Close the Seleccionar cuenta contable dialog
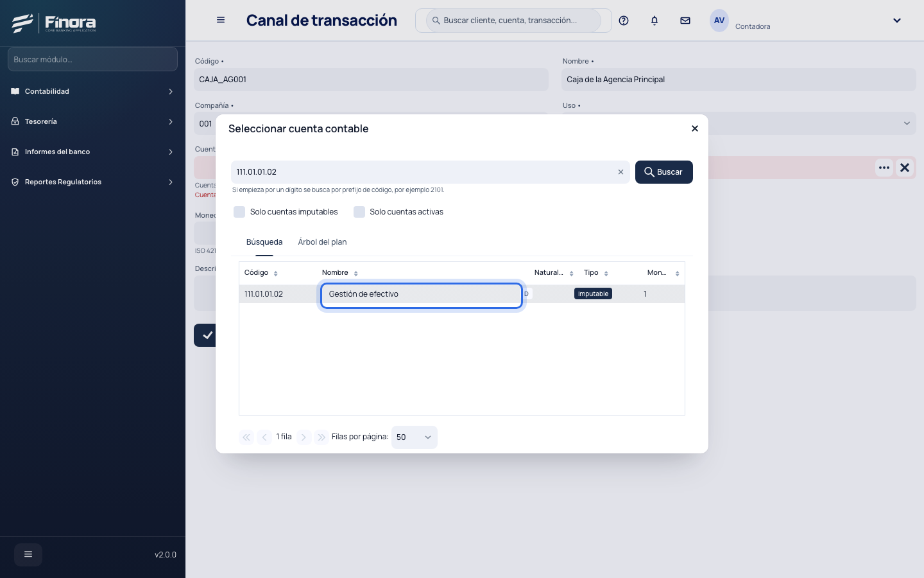 click(694, 128)
